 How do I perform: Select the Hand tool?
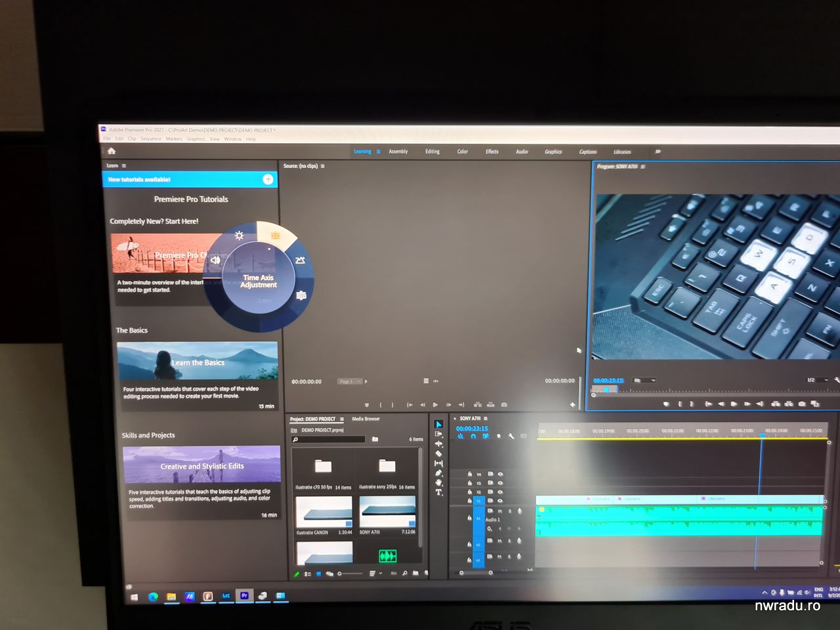(438, 482)
